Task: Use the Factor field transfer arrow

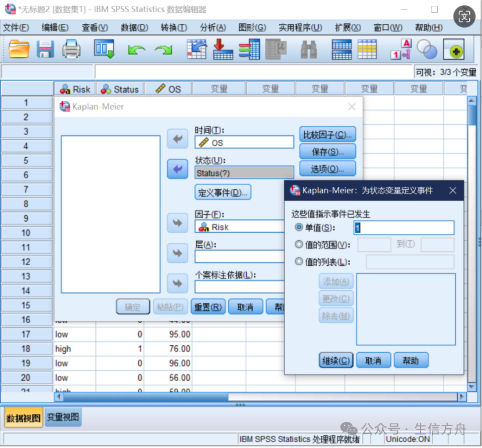Action: click(177, 223)
